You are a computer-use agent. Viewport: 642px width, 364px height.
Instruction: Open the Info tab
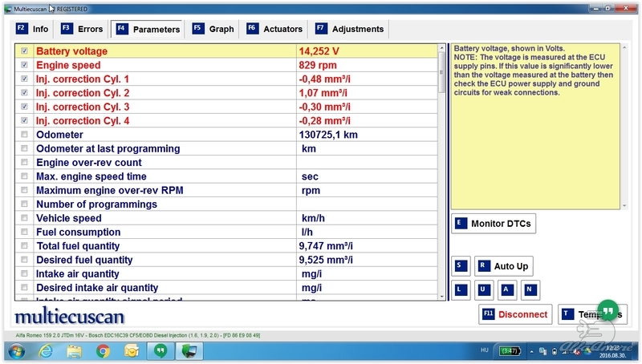coord(32,29)
